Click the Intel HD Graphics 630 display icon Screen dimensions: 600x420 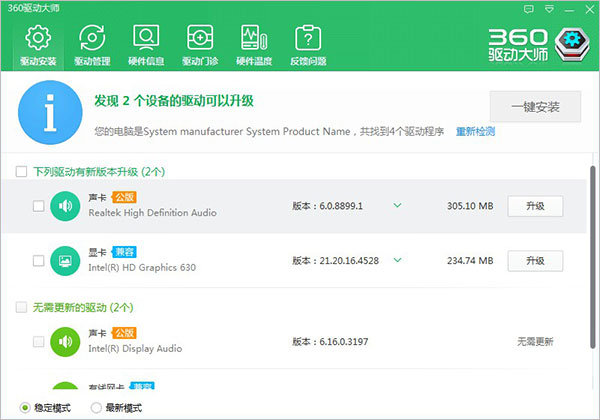(x=66, y=261)
